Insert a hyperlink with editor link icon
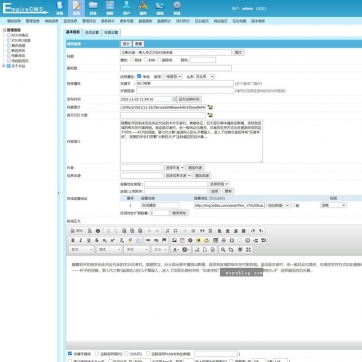The width and height of the screenshot is (362, 362). (148, 240)
